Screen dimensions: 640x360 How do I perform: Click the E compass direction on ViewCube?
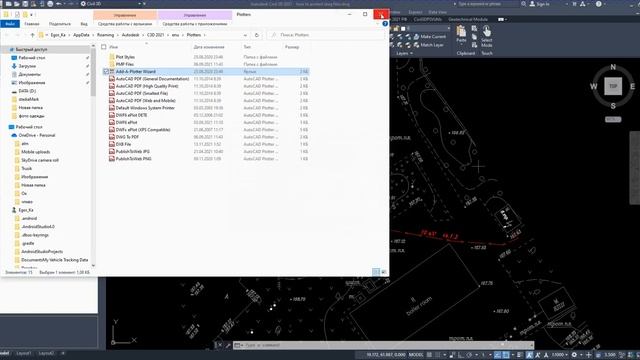(632, 87)
